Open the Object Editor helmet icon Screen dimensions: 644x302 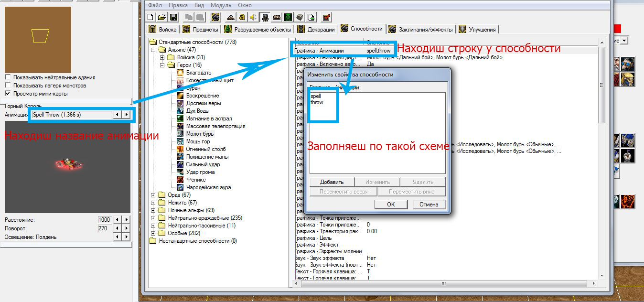coord(265,17)
